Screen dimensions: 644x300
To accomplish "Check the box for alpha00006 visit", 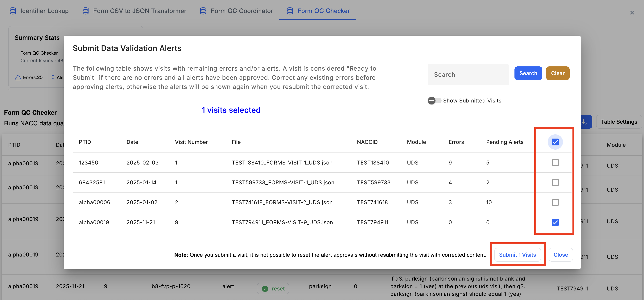I will (555, 202).
